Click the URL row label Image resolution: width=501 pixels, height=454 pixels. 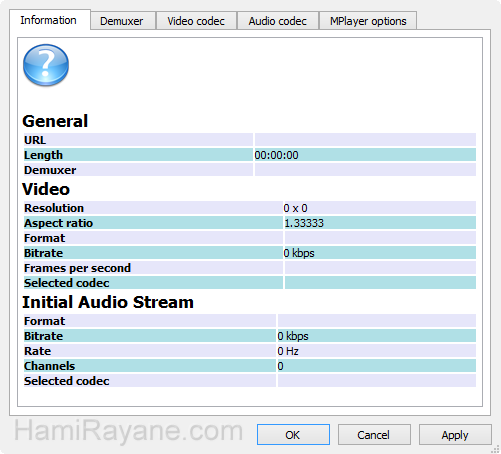click(x=35, y=140)
